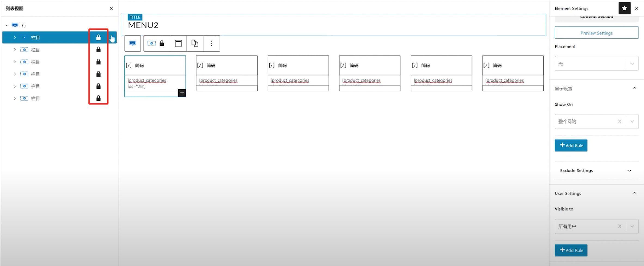Click the locked column block button in toolbar
The width and height of the screenshot is (644, 266).
coord(157,43)
